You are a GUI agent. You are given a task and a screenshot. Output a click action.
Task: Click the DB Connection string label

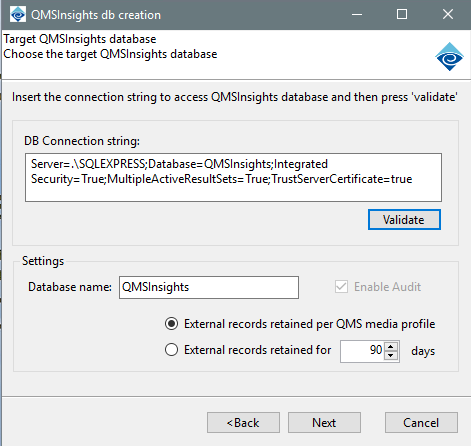[x=82, y=141]
